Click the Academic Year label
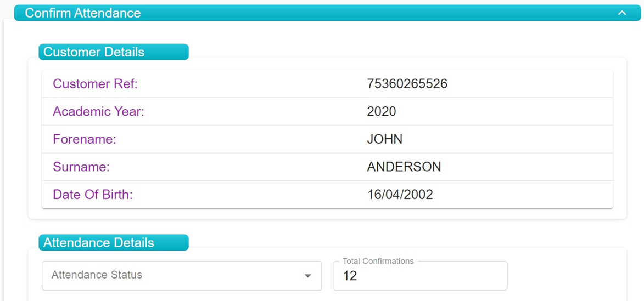The image size is (644, 301). pyautogui.click(x=99, y=111)
